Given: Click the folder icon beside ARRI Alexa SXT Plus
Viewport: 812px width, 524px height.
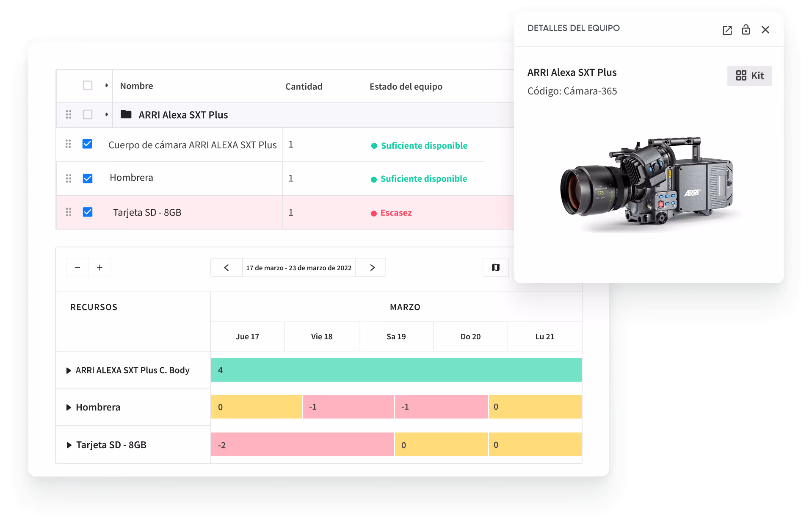Looking at the screenshot, I should click(126, 114).
